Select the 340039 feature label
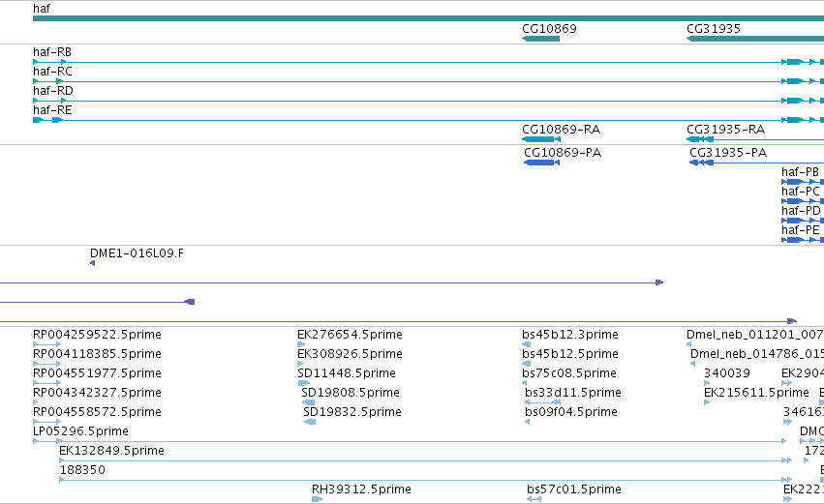The height and width of the screenshot is (504, 824). point(727,373)
